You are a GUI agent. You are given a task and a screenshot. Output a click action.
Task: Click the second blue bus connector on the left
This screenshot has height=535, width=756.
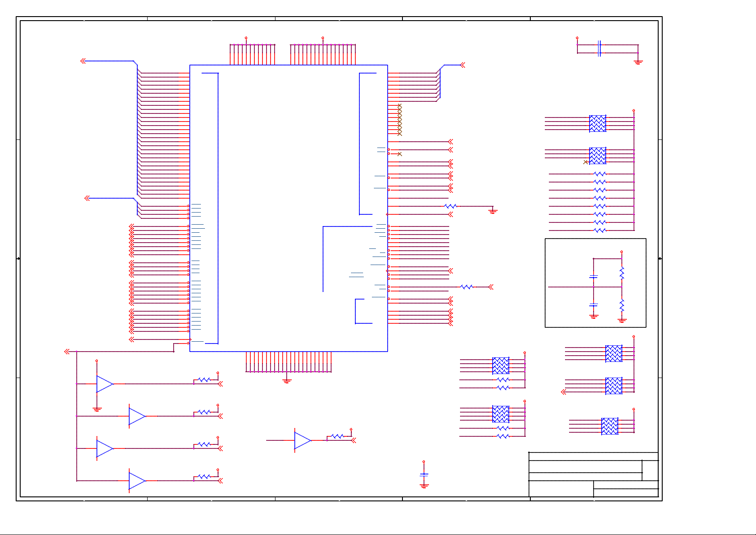[x=87, y=198]
